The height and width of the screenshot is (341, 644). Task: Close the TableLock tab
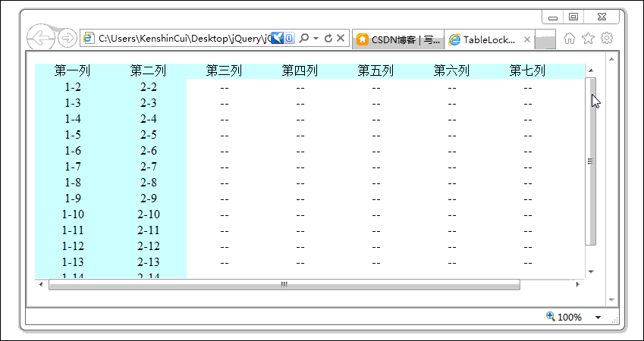tap(527, 39)
